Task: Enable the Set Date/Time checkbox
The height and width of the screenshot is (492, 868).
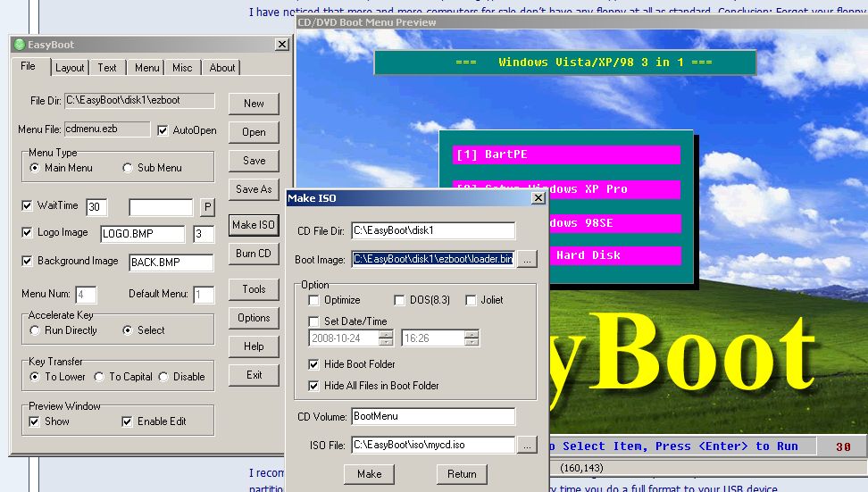Action: tap(313, 321)
